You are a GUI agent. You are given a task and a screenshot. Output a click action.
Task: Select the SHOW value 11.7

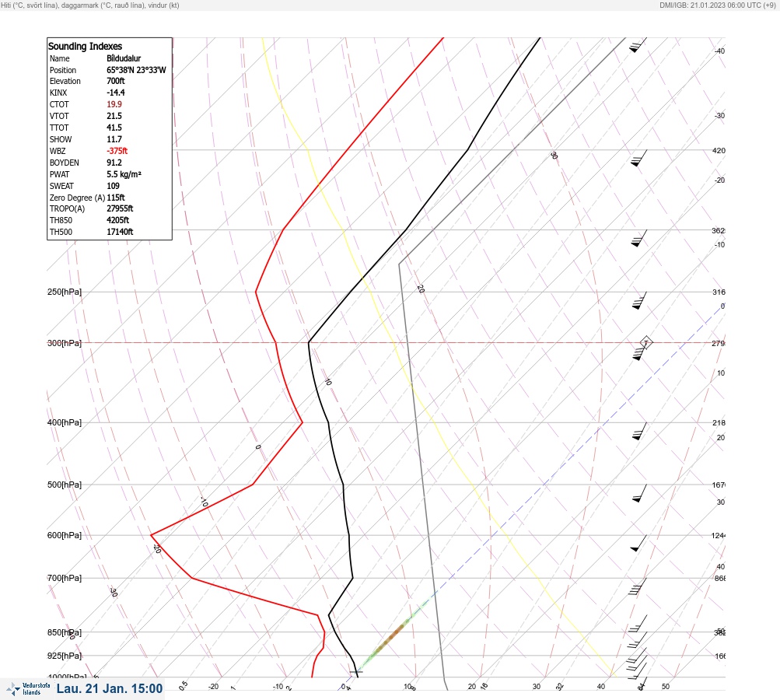[114, 139]
